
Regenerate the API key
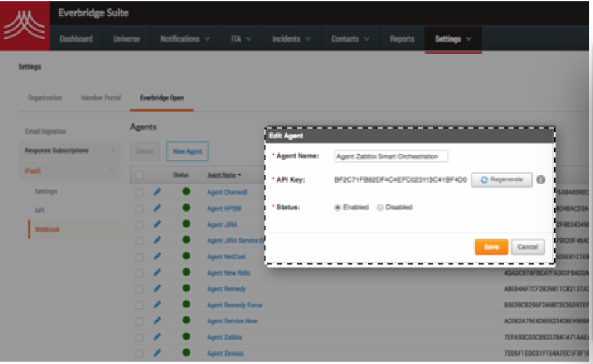click(502, 180)
